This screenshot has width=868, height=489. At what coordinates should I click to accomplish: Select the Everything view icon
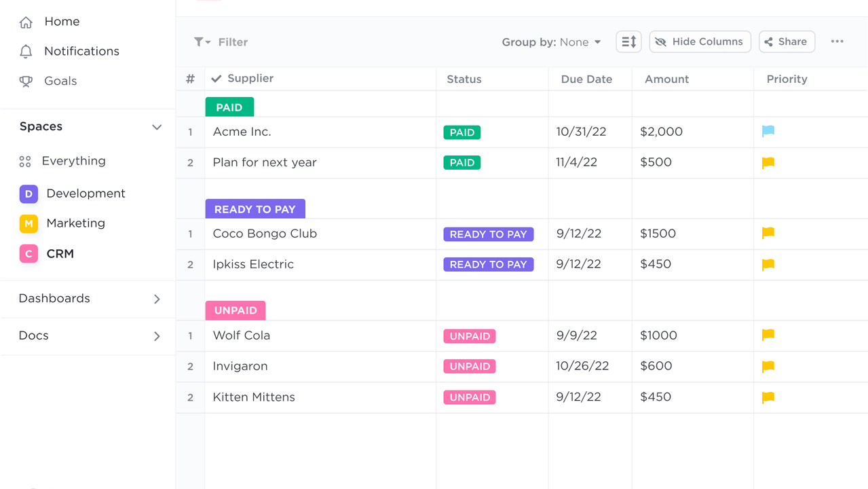pyautogui.click(x=73, y=161)
